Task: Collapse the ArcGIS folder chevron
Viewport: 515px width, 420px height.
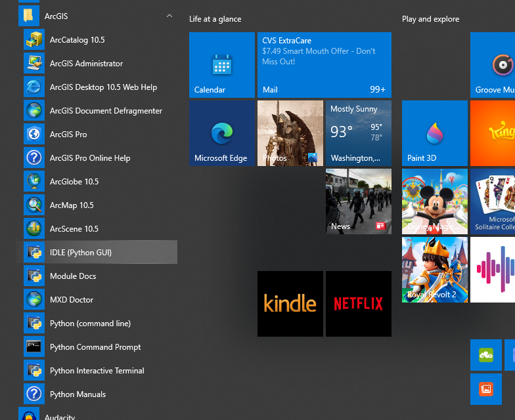Action: tap(169, 16)
